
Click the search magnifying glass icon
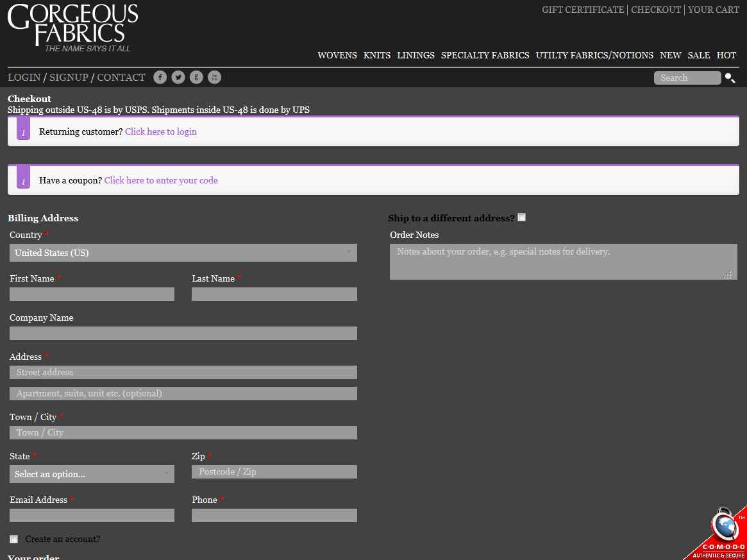click(x=730, y=78)
